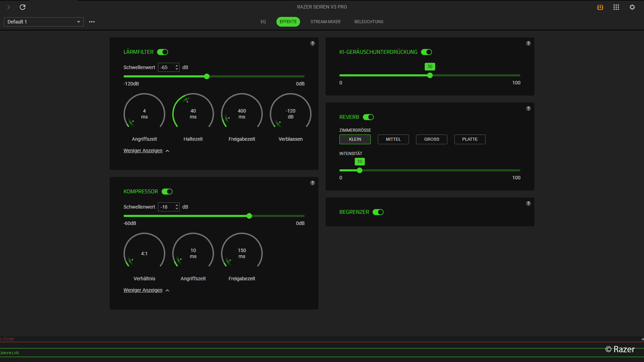Open the Default 1 profile dropdown

coord(44,22)
